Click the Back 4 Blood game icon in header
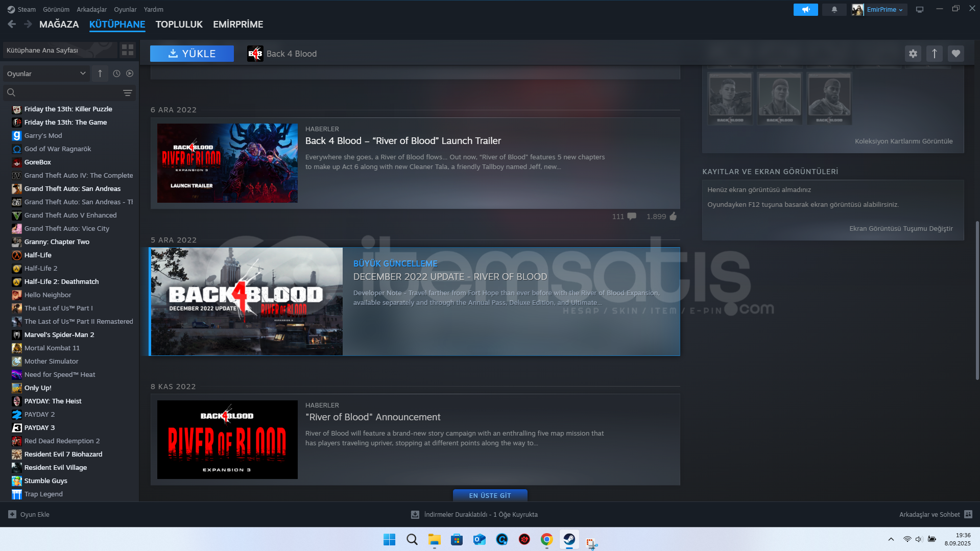 pos(255,54)
